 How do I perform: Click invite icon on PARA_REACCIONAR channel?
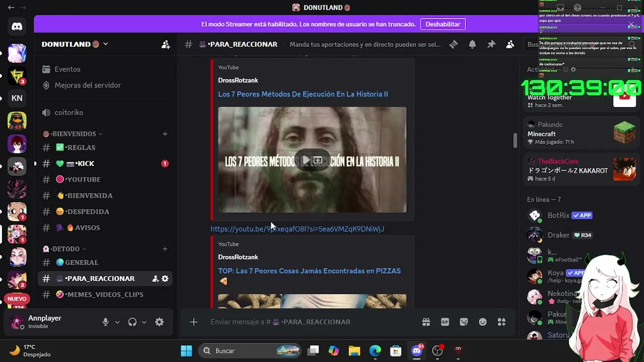155,279
